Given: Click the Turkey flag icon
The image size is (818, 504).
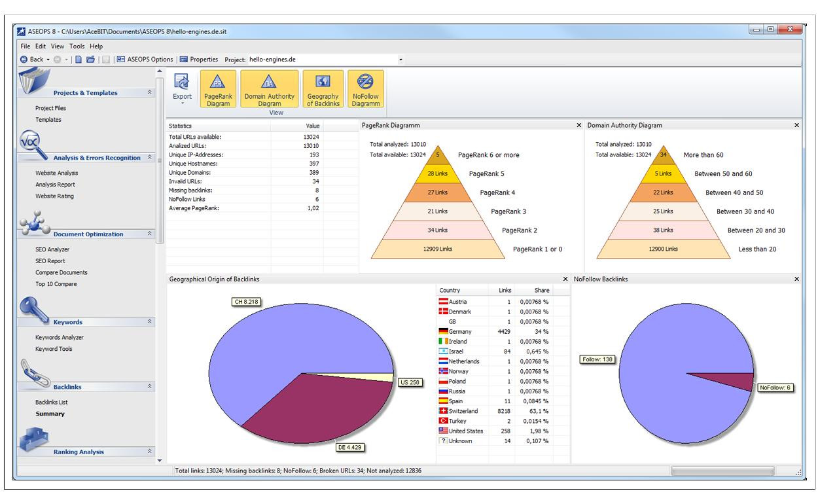Looking at the screenshot, I should click(443, 421).
